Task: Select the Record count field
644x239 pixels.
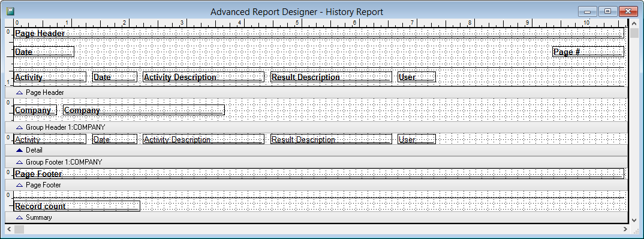Action: coord(77,206)
